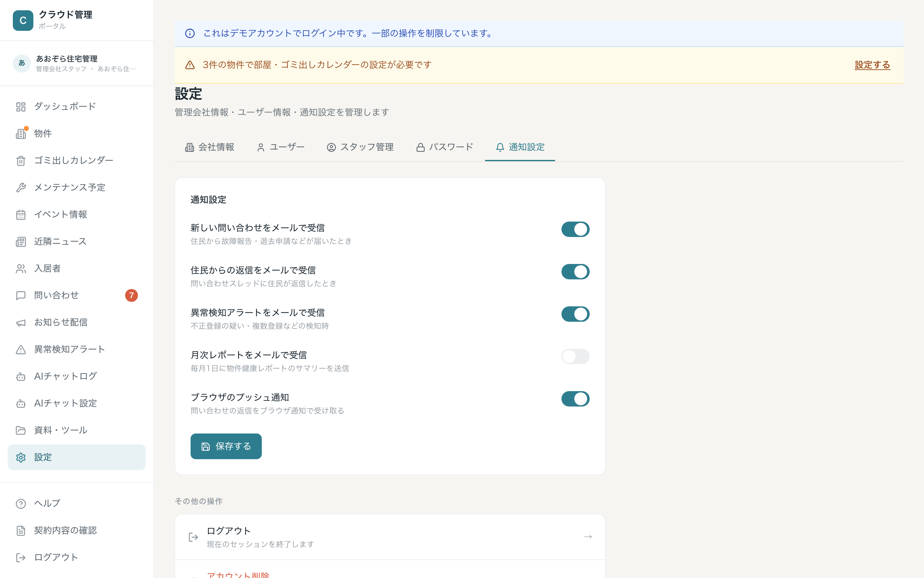Click the info icon in the demo account banner
The image size is (924, 578).
pos(190,33)
